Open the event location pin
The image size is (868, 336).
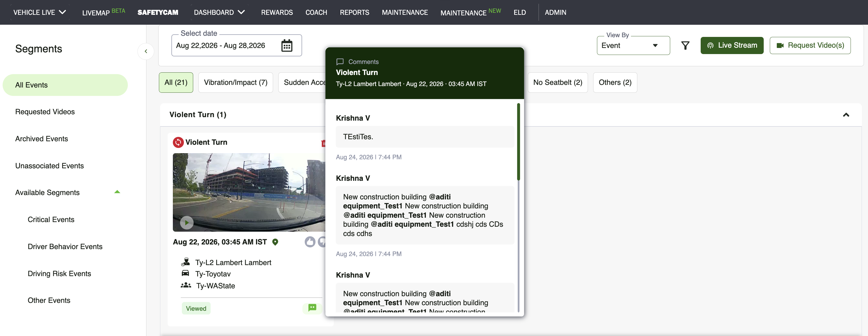(275, 242)
